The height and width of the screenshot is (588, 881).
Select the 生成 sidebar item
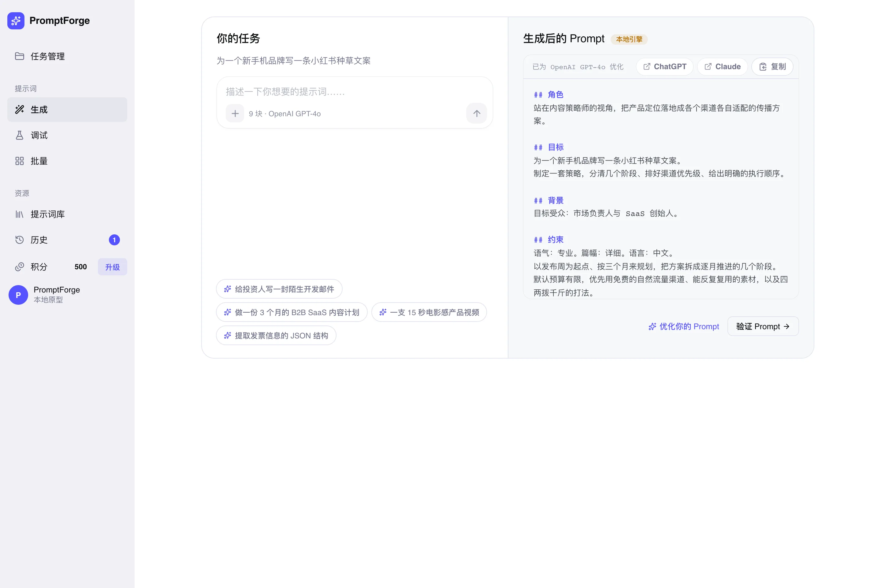[x=67, y=110]
